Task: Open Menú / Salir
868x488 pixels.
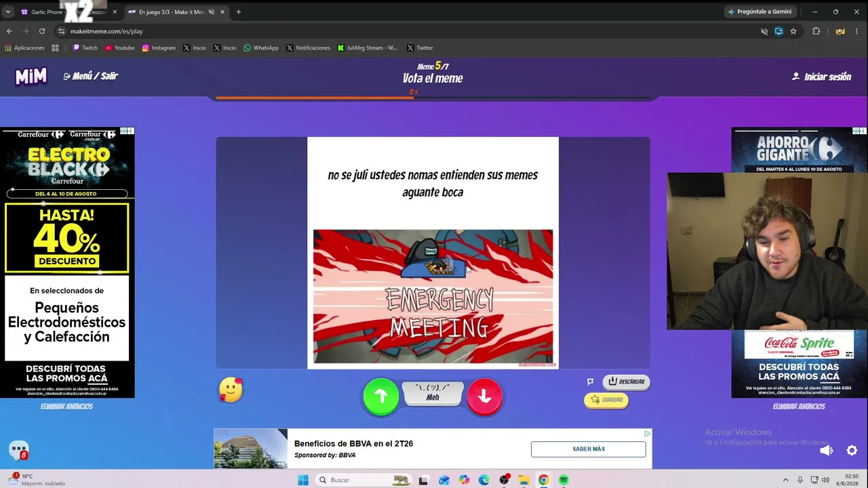Action: [x=90, y=76]
